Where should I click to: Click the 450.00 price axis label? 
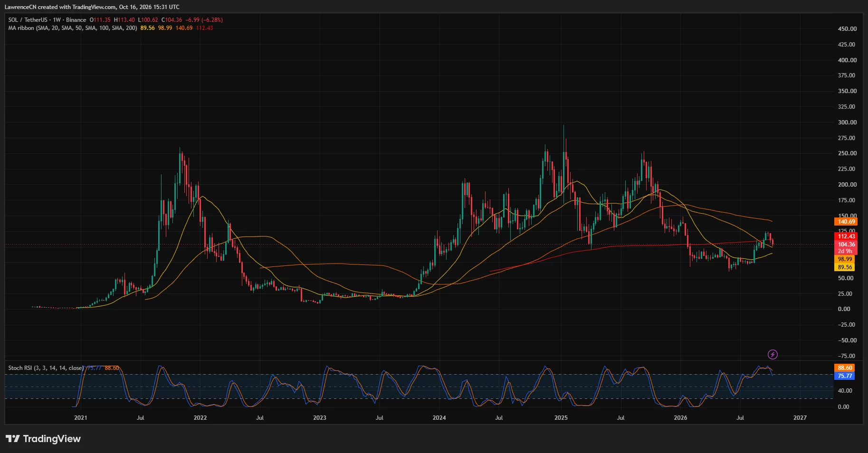[847, 29]
